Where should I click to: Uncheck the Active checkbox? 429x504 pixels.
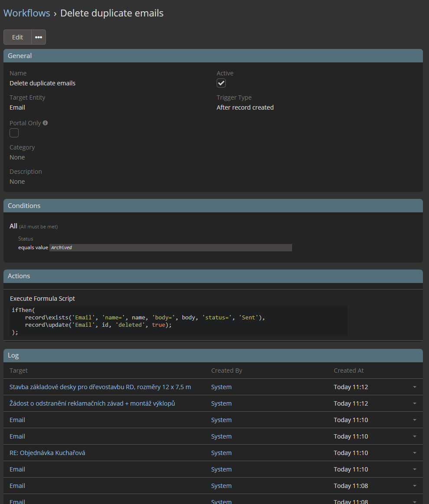pos(221,83)
